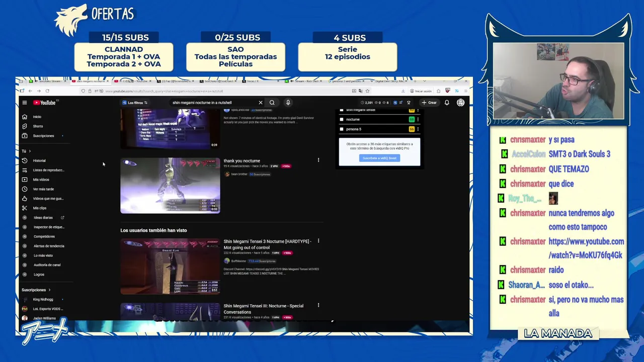Open Special Conversations video title
The image size is (644, 362).
coord(263,309)
